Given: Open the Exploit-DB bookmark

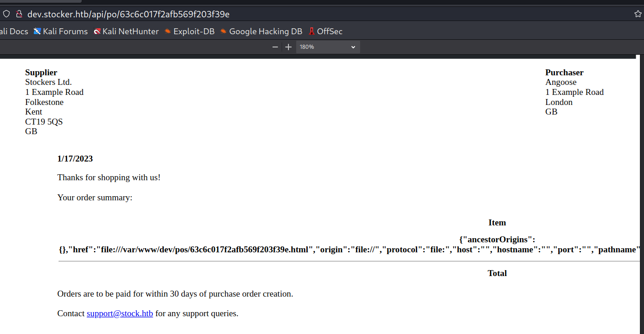Looking at the screenshot, I should point(189,31).
